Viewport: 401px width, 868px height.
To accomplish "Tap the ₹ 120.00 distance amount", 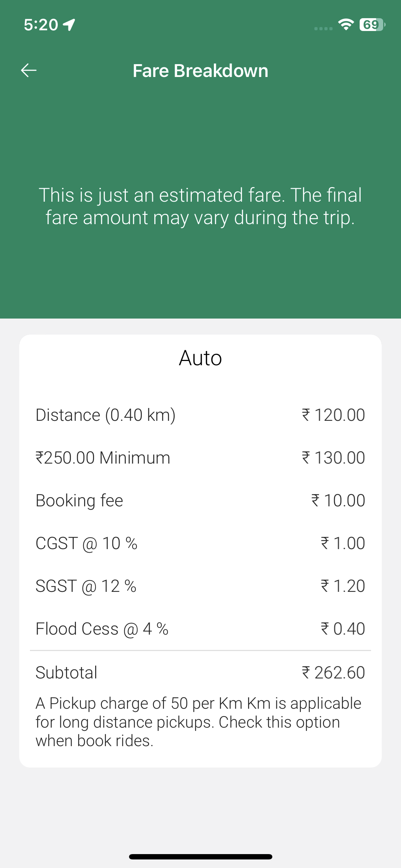I will (x=333, y=415).
